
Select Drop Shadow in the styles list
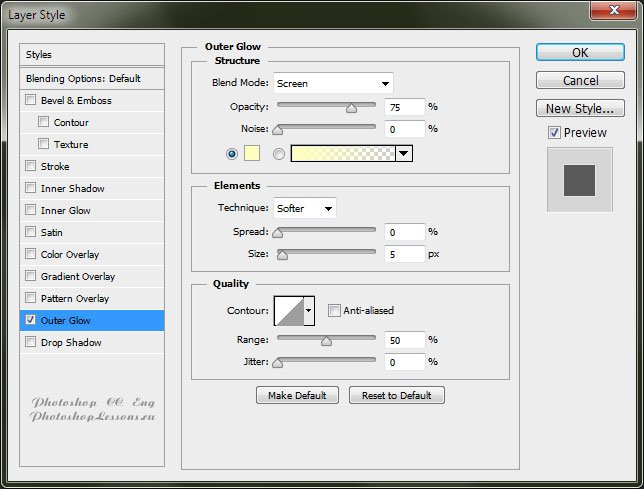[71, 342]
